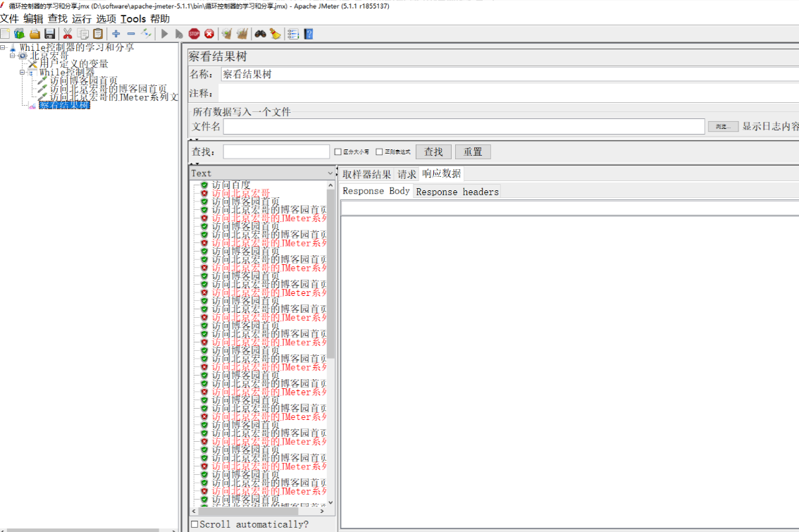Open the 运行 menu

point(82,19)
